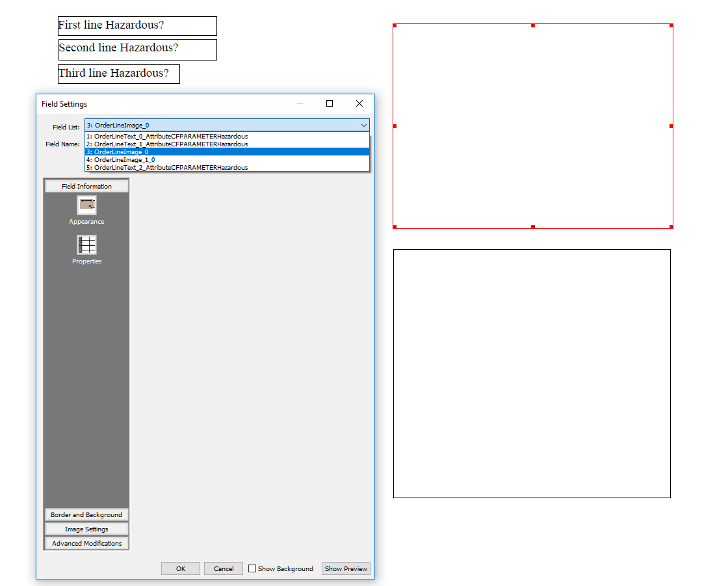Select OrderLineText_0_AttributeCFPARAMETERHazardous from list
The image size is (728, 586).
click(171, 137)
